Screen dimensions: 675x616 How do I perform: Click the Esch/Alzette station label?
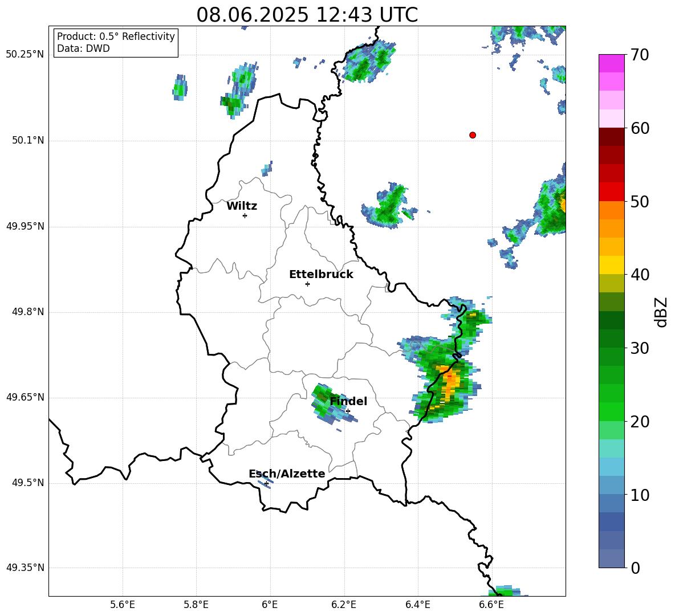(x=287, y=474)
